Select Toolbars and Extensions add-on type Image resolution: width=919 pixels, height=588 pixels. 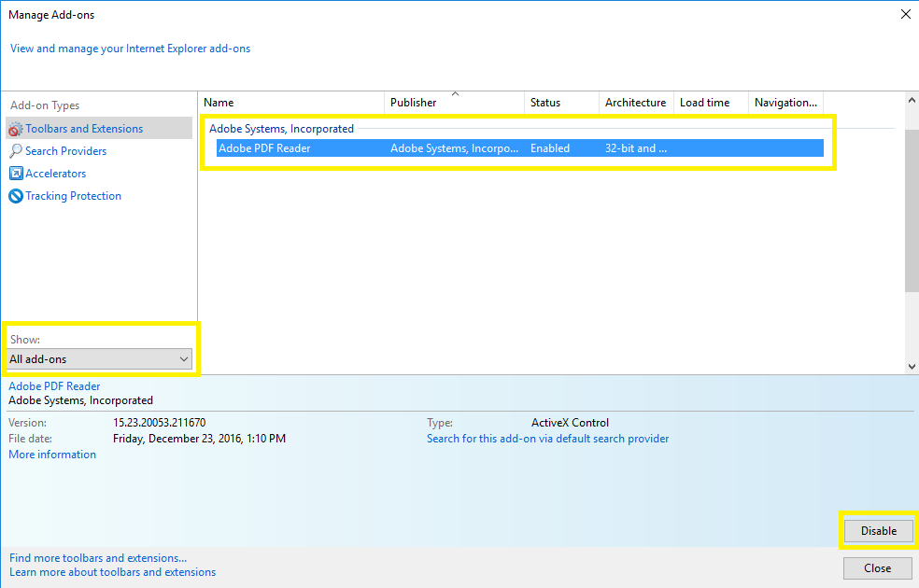99,128
